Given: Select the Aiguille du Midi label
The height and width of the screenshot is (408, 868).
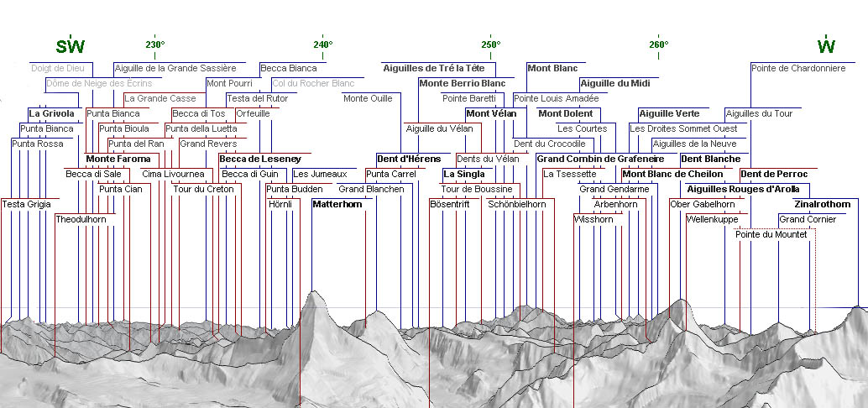Looking at the screenshot, I should 614,83.
